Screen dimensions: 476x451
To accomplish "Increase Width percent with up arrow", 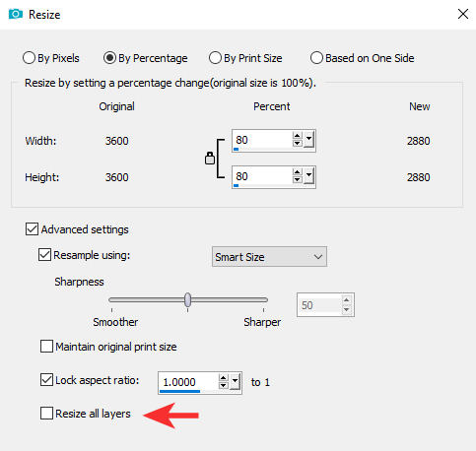I will [297, 136].
